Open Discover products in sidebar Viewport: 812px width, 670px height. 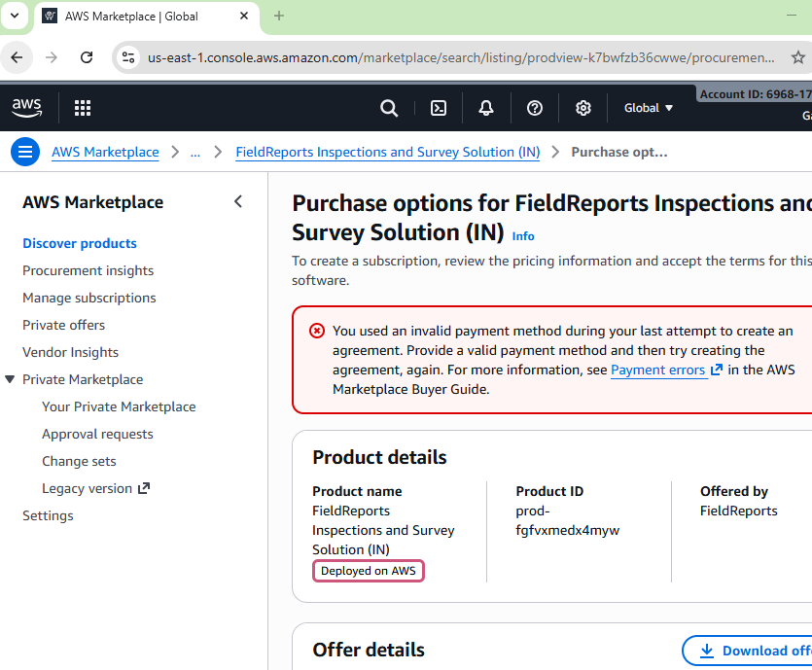80,243
